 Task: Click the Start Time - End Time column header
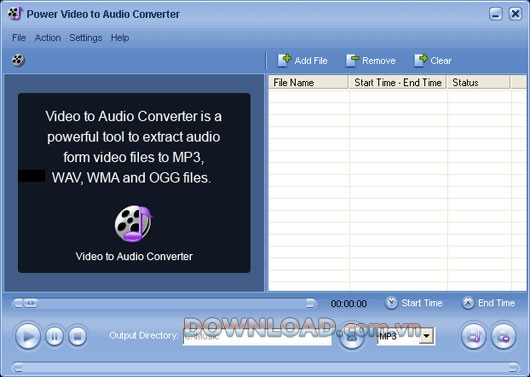coord(398,82)
